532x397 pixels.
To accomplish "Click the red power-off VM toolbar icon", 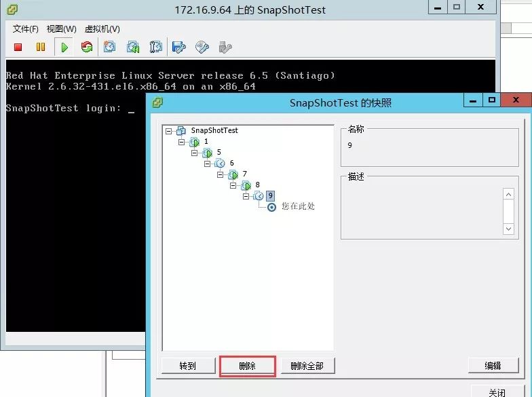I will coord(18,47).
